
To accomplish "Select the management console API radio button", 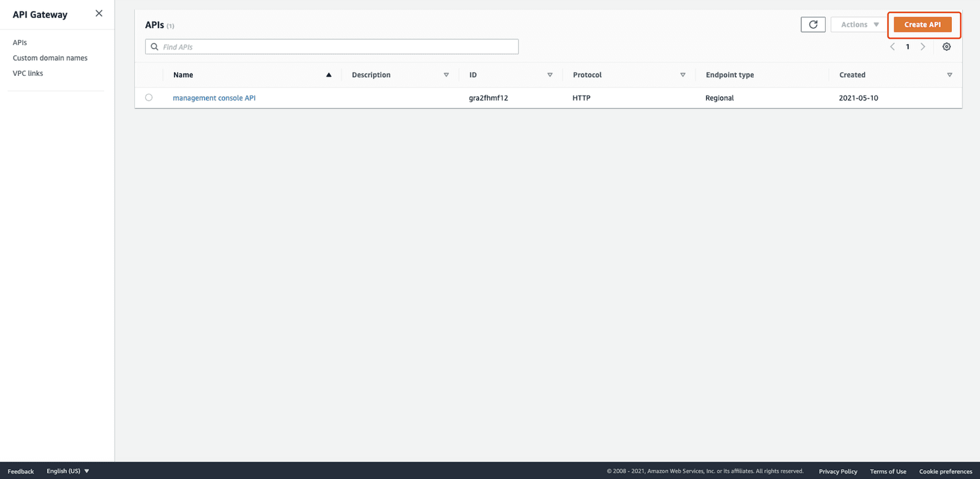I will pos(149,97).
